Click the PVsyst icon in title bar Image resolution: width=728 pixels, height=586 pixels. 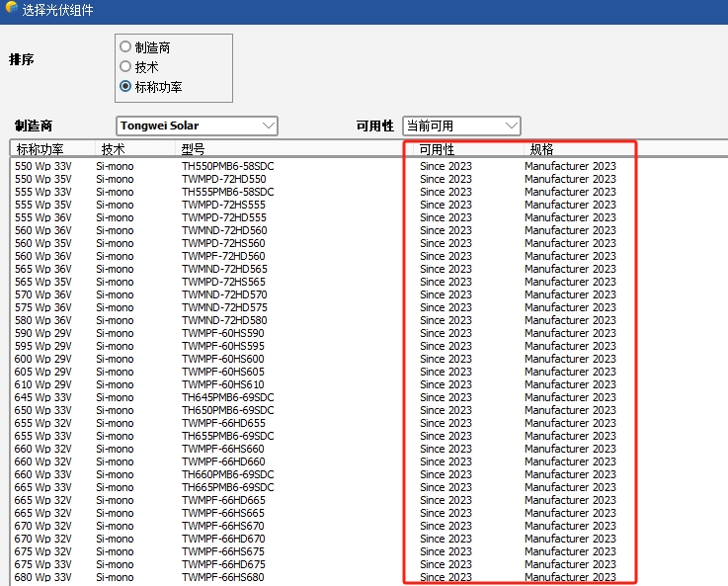click(11, 8)
